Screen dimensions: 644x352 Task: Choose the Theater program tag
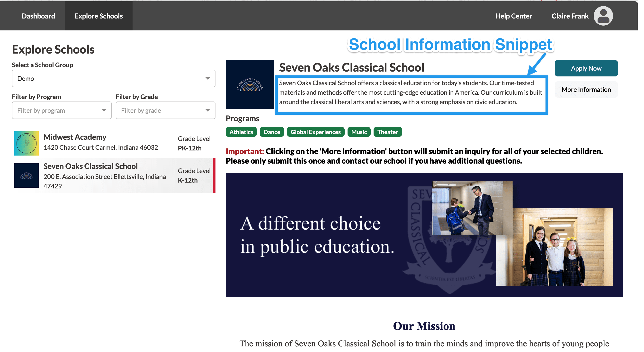tap(387, 132)
